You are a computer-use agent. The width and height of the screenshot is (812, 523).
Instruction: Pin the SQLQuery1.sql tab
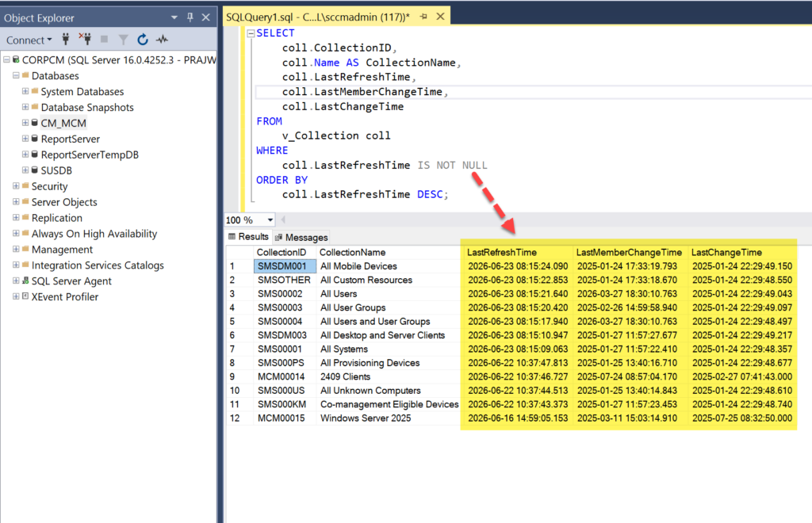pyautogui.click(x=423, y=17)
